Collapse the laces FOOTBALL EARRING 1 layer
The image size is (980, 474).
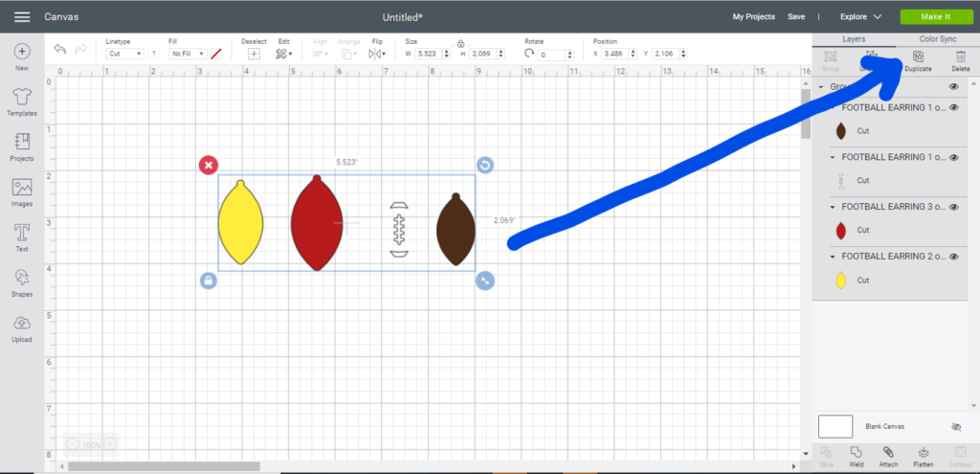[x=835, y=158]
